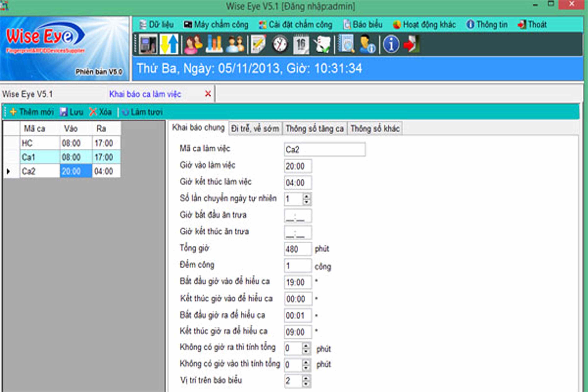Decrease Không có giờ ra thì tính tổng
Image resolution: width=588 pixels, height=392 pixels.
coord(306,351)
